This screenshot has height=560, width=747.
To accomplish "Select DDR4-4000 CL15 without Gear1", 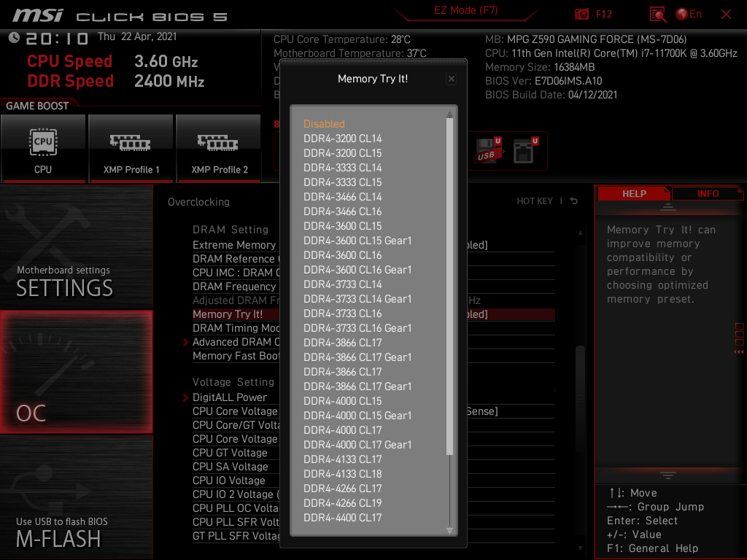I will 343,401.
